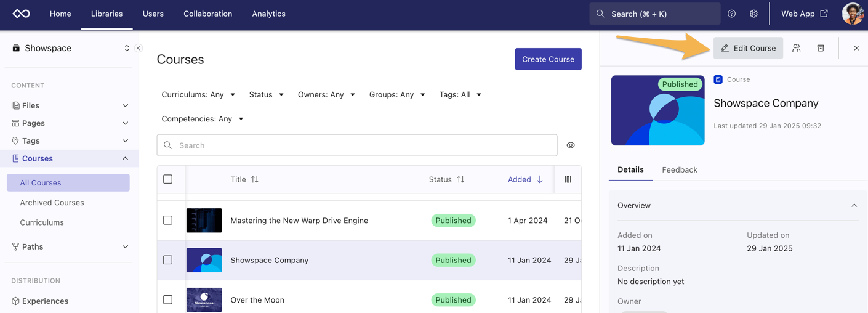The height and width of the screenshot is (313, 868).
Task: Click the Showspace library lock icon
Action: click(x=16, y=48)
